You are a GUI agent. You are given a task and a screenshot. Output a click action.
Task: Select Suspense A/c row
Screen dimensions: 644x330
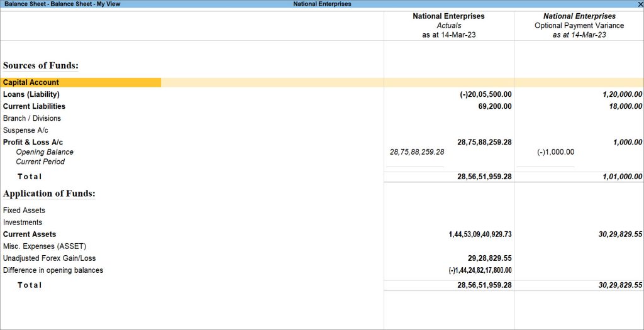coord(25,130)
